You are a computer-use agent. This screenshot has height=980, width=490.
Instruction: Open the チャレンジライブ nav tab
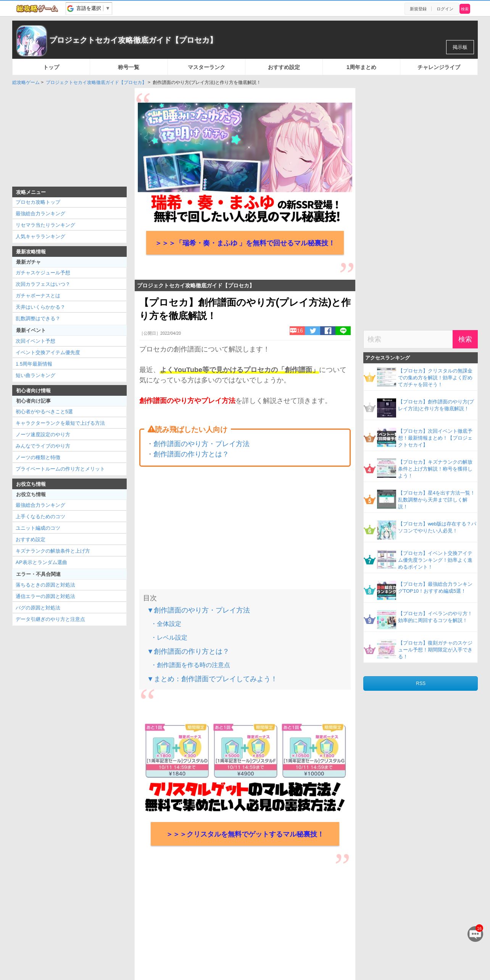click(x=439, y=67)
